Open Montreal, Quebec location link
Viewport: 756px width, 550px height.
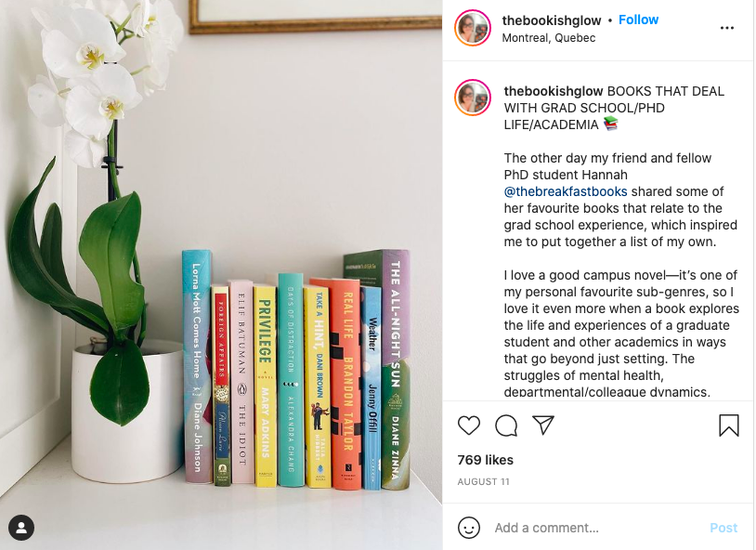tap(549, 38)
